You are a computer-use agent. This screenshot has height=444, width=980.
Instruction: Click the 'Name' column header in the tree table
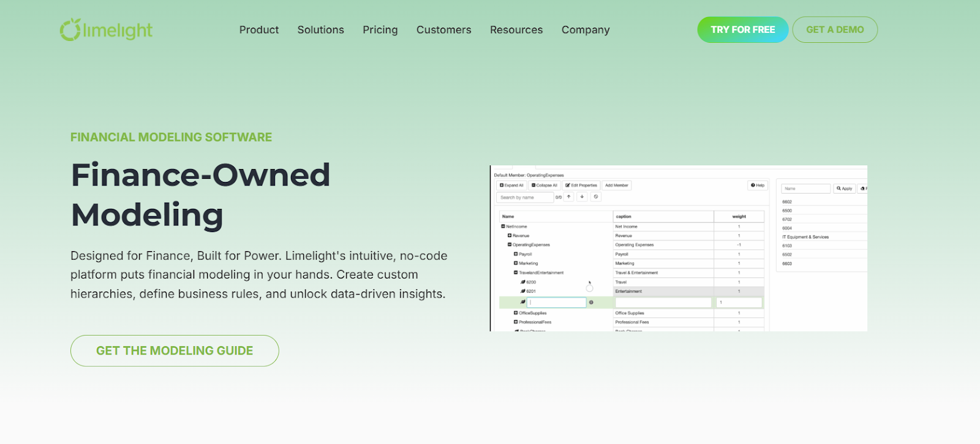(556, 216)
